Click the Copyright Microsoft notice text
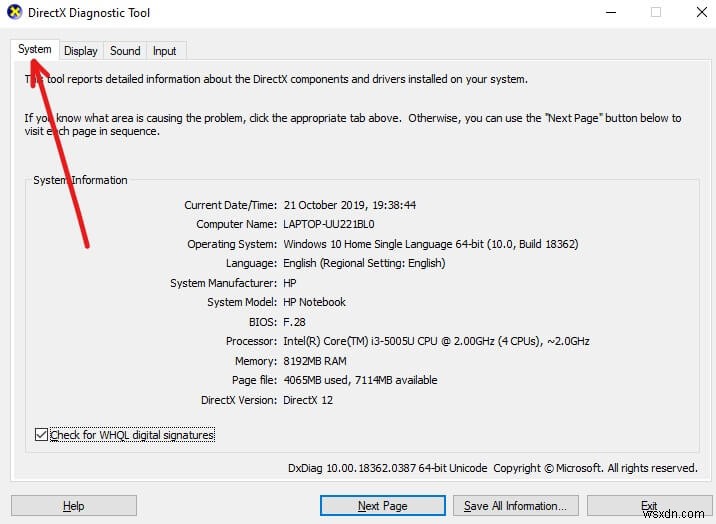 595,468
